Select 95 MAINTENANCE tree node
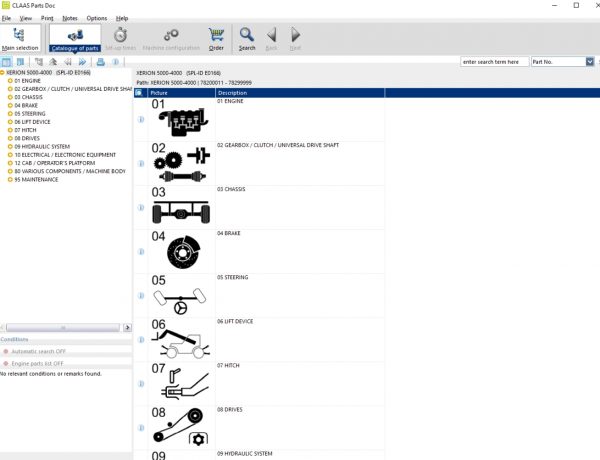This screenshot has height=460, width=600. (x=36, y=179)
